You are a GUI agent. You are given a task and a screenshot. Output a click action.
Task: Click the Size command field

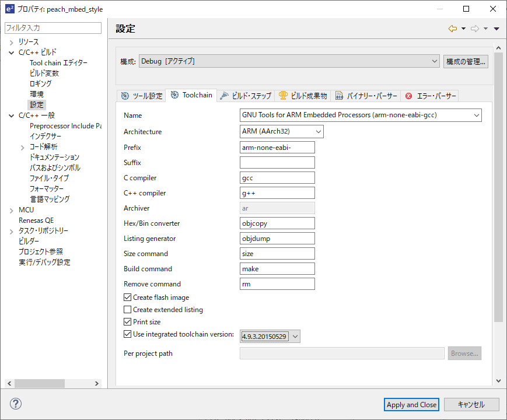(x=277, y=254)
